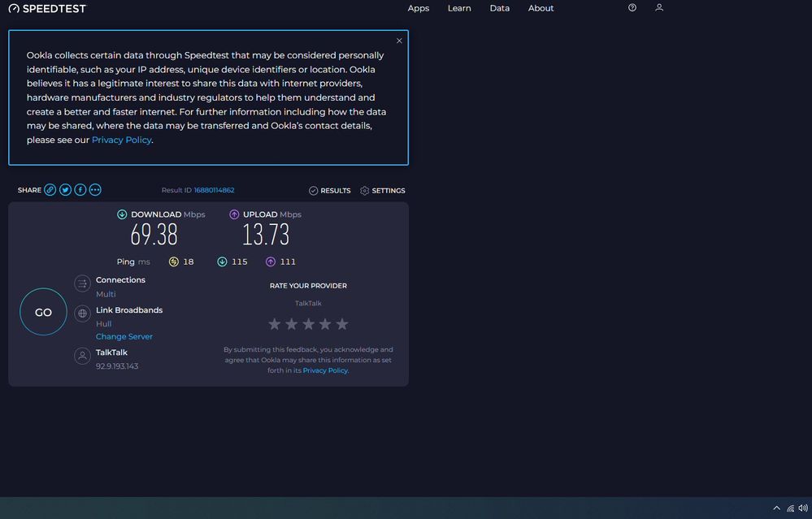The height and width of the screenshot is (519, 812).
Task: Switch to the Data section
Action: click(499, 8)
